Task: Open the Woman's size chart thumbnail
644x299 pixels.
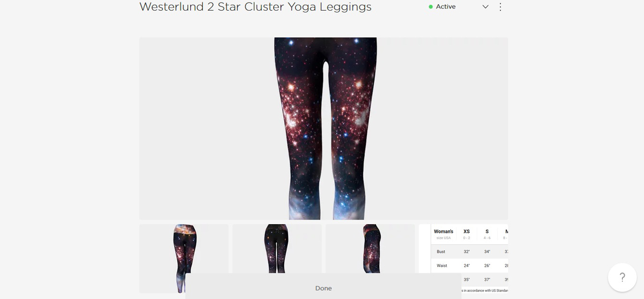Action: tap(463, 258)
